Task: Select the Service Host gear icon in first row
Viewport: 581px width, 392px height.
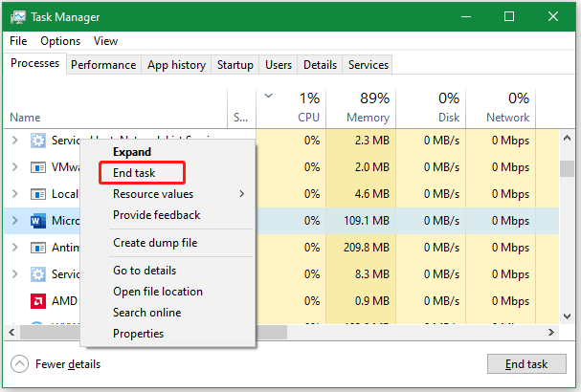Action: [37, 141]
